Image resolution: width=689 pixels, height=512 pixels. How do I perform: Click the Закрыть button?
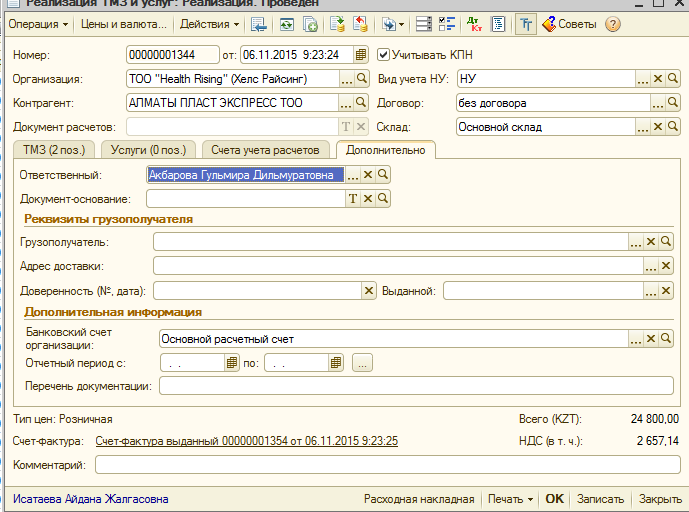click(x=660, y=499)
